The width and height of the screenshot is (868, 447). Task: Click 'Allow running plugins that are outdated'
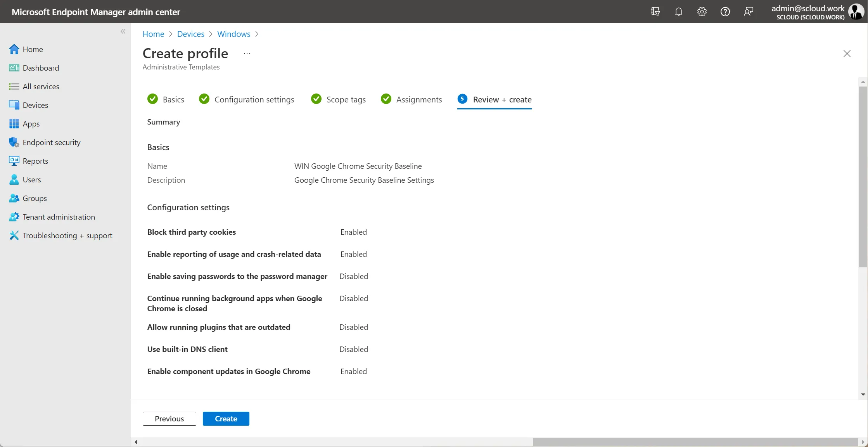218,327
